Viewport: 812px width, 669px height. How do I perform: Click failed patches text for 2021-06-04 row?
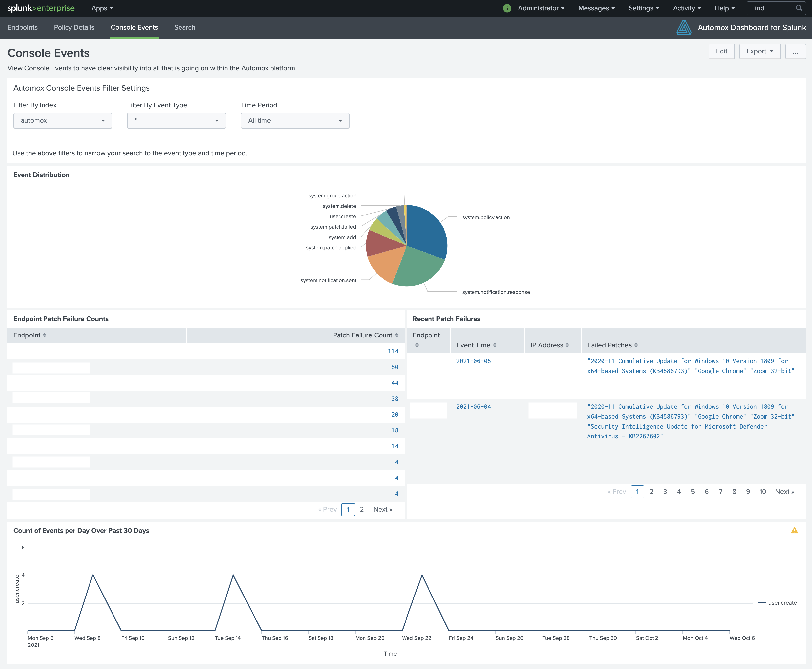click(x=691, y=421)
